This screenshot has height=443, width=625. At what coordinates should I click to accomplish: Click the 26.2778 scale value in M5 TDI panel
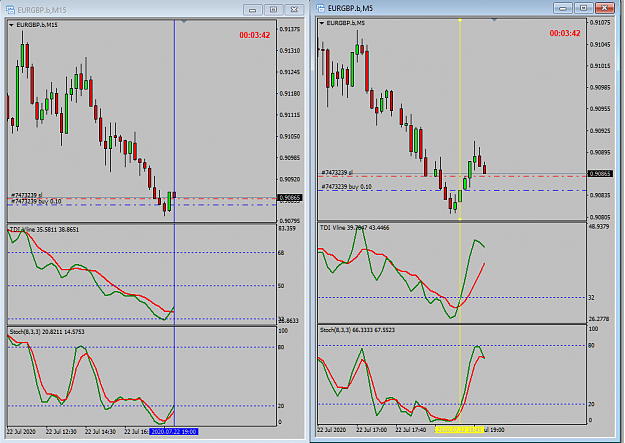[599, 319]
